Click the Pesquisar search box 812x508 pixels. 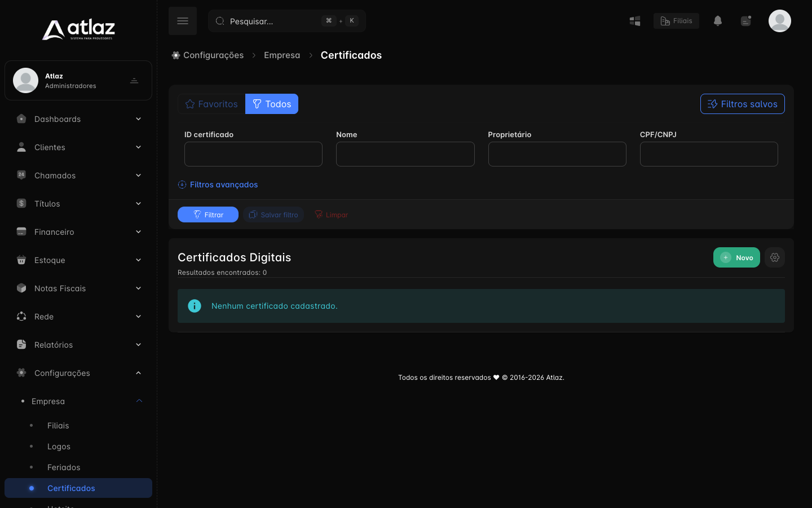point(287,21)
